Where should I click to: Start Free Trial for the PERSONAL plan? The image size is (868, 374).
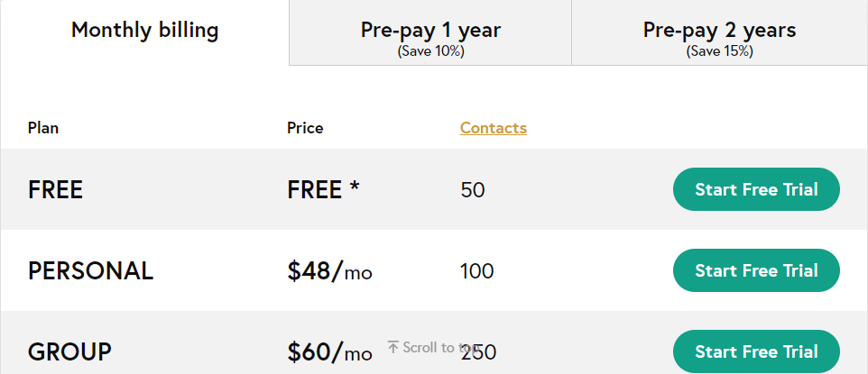coord(756,271)
